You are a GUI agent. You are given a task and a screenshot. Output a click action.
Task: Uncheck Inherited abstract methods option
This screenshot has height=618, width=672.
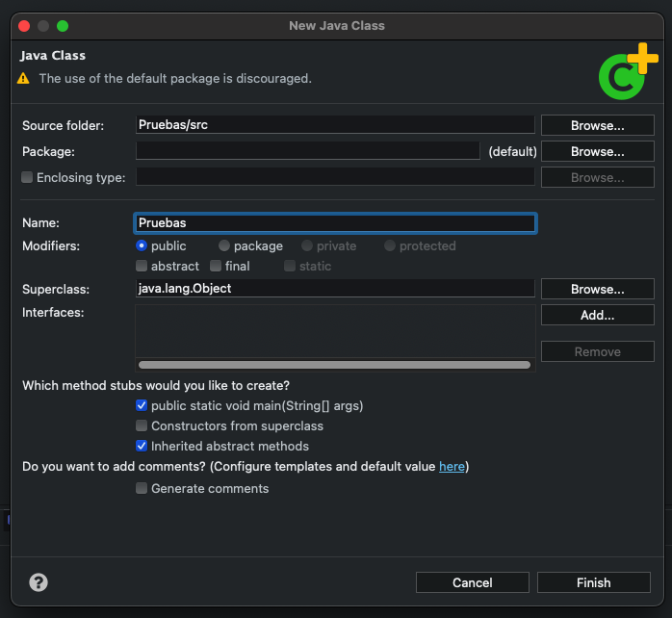[x=142, y=446]
